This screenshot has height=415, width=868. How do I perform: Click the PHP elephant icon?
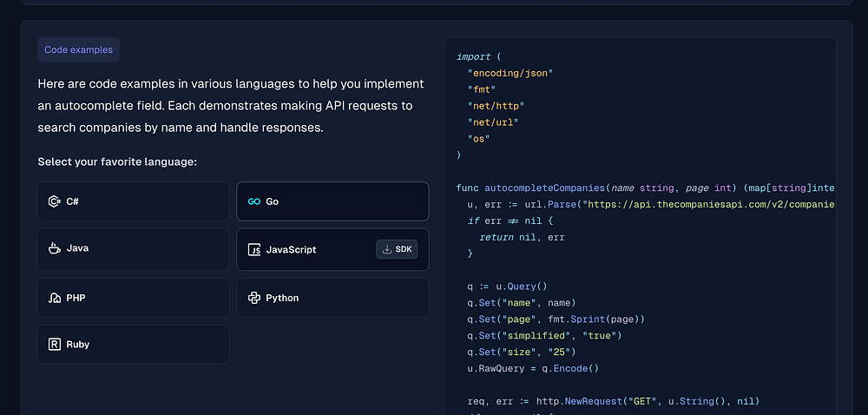click(55, 298)
